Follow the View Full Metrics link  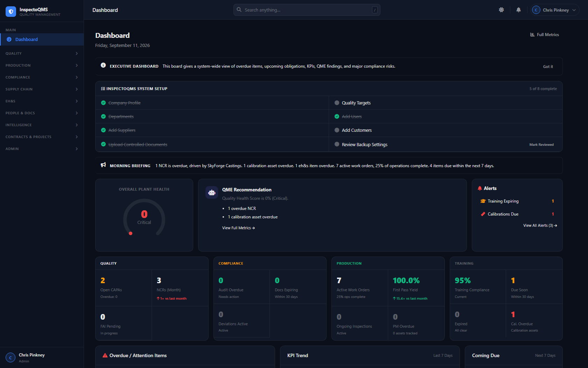(238, 228)
